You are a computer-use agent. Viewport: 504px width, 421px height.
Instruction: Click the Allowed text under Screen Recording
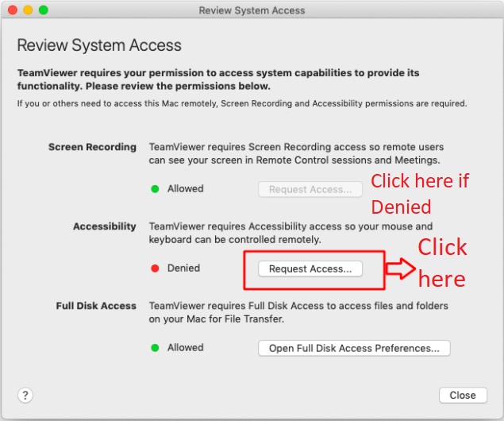186,189
